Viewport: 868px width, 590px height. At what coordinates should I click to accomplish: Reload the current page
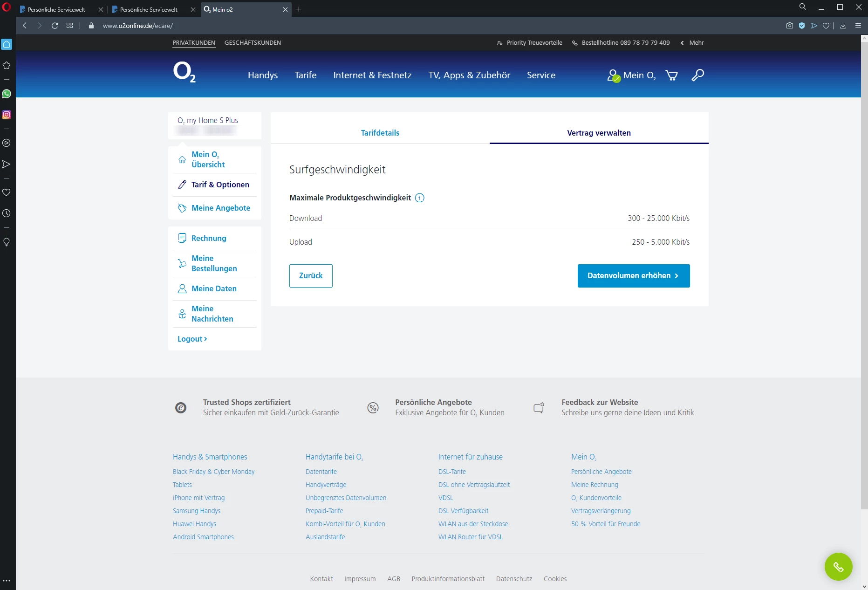coord(55,26)
